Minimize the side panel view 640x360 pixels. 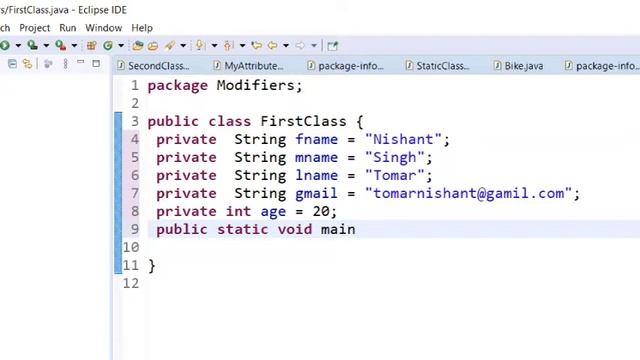80,62
